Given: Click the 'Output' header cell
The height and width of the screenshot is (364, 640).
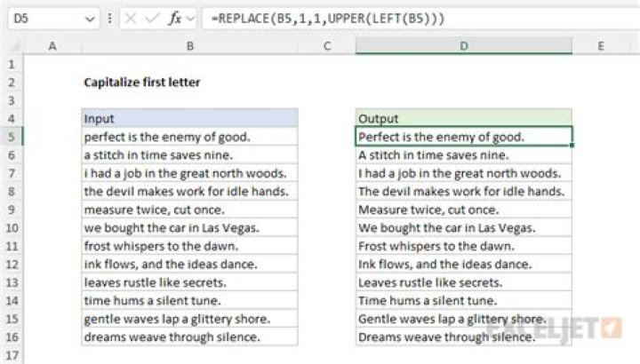Looking at the screenshot, I should 464,119.
